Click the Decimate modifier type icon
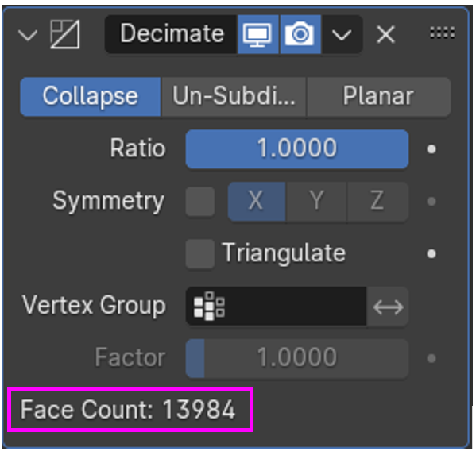Image resolution: width=476 pixels, height=459 pixels. click(64, 34)
